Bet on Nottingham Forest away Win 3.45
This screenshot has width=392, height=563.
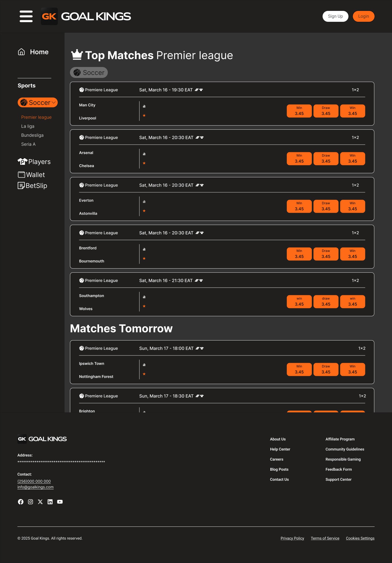(x=353, y=369)
